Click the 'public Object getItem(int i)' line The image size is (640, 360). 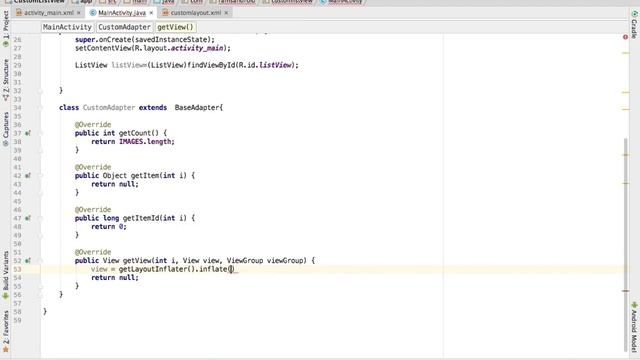pyautogui.click(x=135, y=176)
